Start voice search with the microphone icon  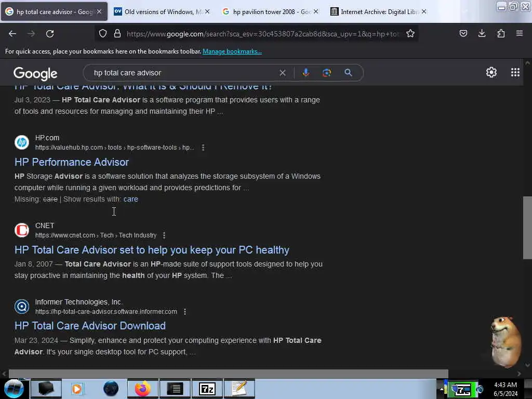coord(305,73)
